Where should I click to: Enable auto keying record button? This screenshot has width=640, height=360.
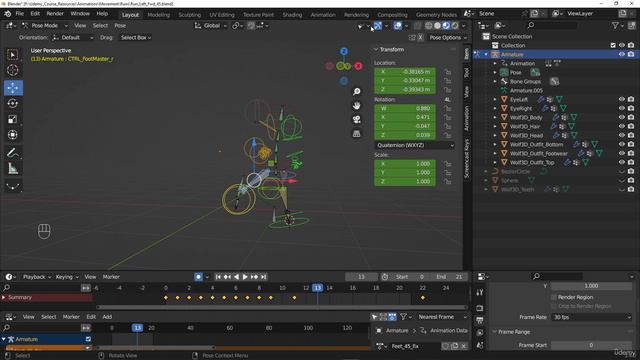pos(198,277)
